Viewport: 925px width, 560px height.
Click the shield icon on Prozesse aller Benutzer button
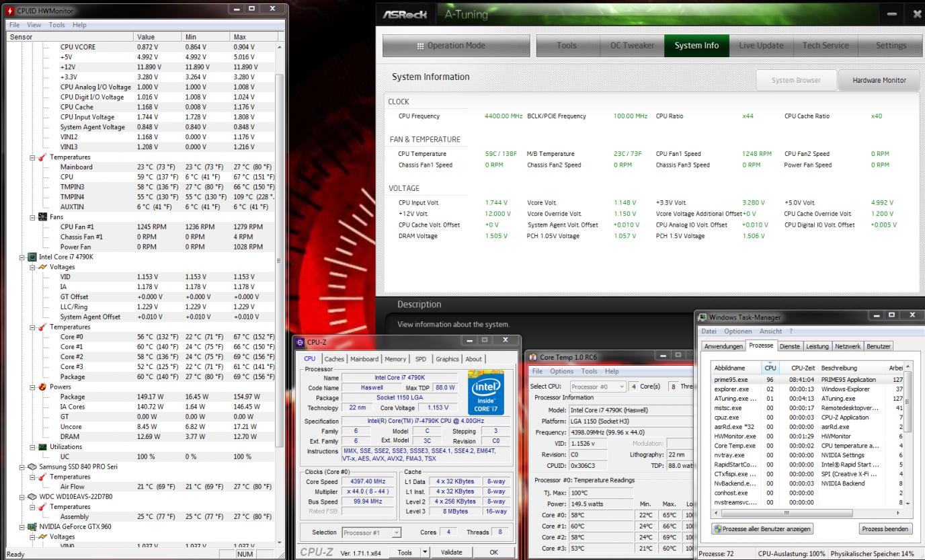718,529
